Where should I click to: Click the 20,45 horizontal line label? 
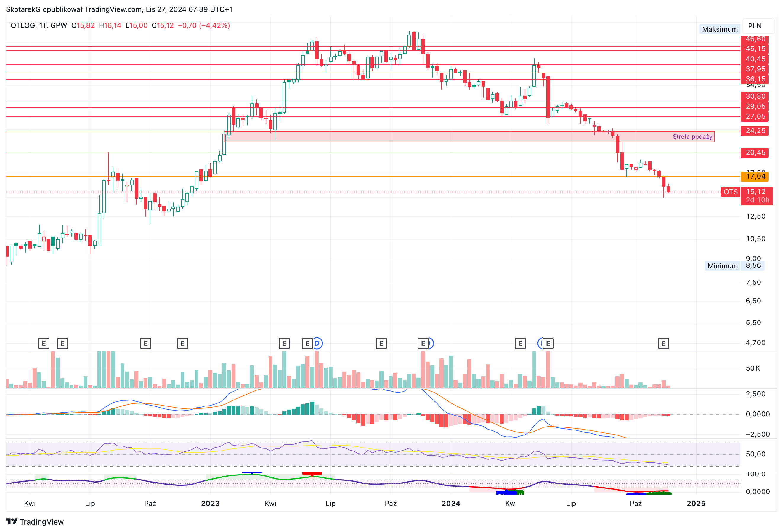coord(755,153)
